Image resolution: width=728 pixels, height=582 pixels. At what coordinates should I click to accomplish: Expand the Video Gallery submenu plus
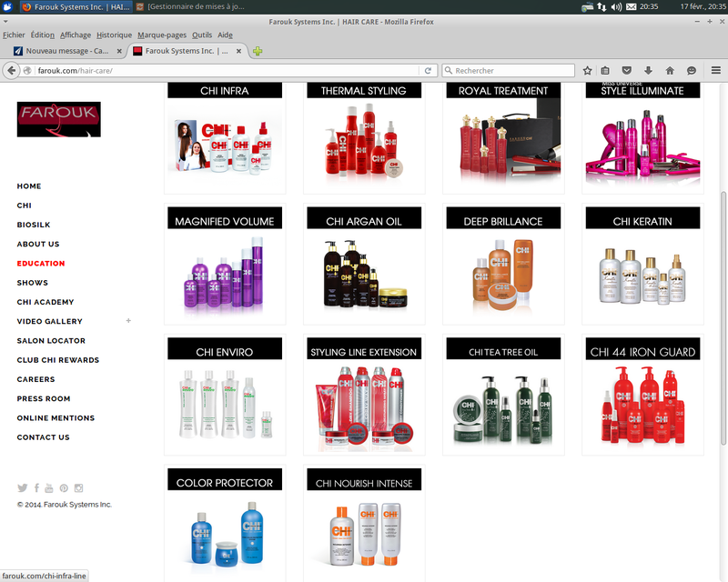coord(128,321)
